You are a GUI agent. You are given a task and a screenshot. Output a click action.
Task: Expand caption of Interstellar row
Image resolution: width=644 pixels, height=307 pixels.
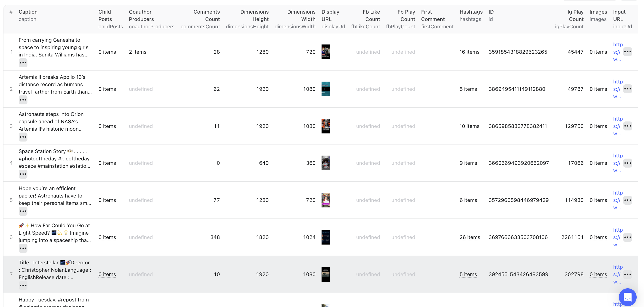(x=23, y=286)
